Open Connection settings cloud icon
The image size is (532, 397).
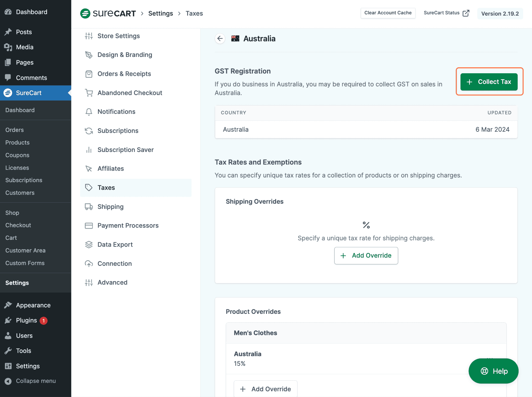pos(89,263)
